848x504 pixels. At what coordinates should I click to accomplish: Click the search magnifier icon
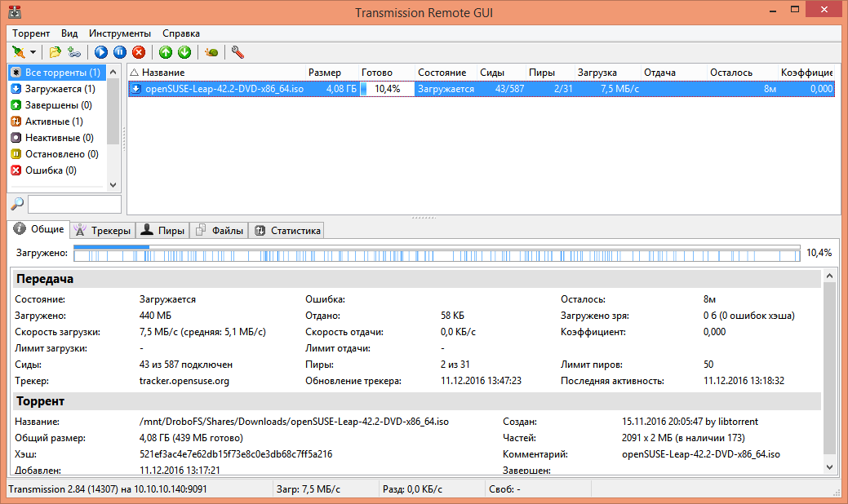(17, 204)
